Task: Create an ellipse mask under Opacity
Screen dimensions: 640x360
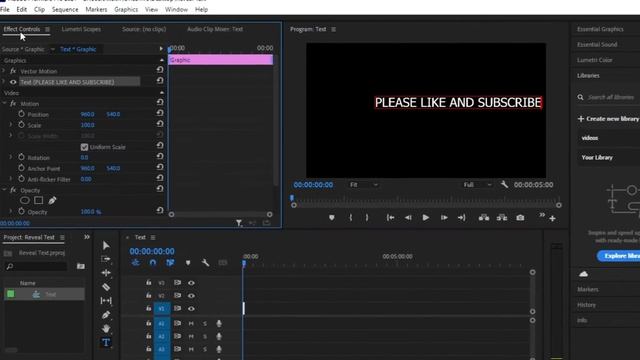Action: 24,200
